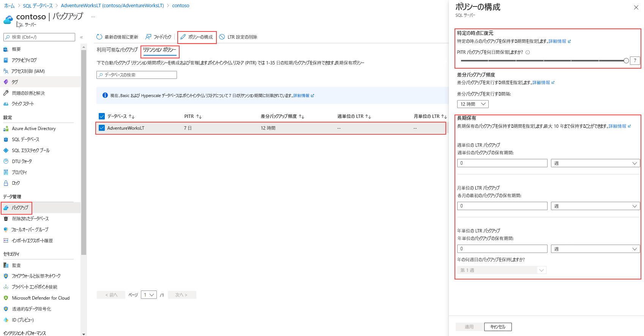Sort by the 週単位の LTR column
This screenshot has width=644, height=336.
tap(354, 116)
